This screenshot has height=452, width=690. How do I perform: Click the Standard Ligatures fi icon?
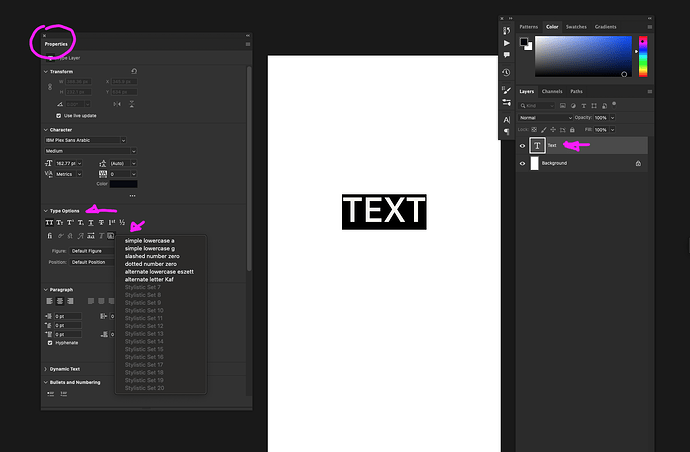tap(50, 236)
